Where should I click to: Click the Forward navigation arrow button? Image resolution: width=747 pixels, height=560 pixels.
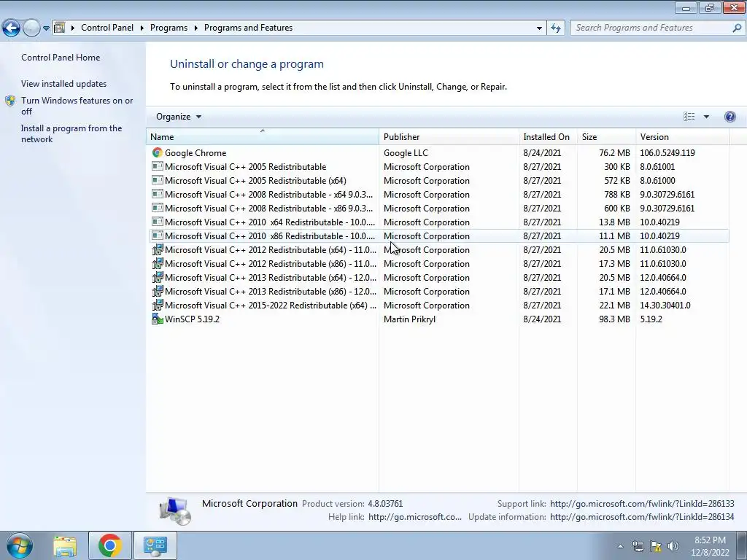click(31, 28)
